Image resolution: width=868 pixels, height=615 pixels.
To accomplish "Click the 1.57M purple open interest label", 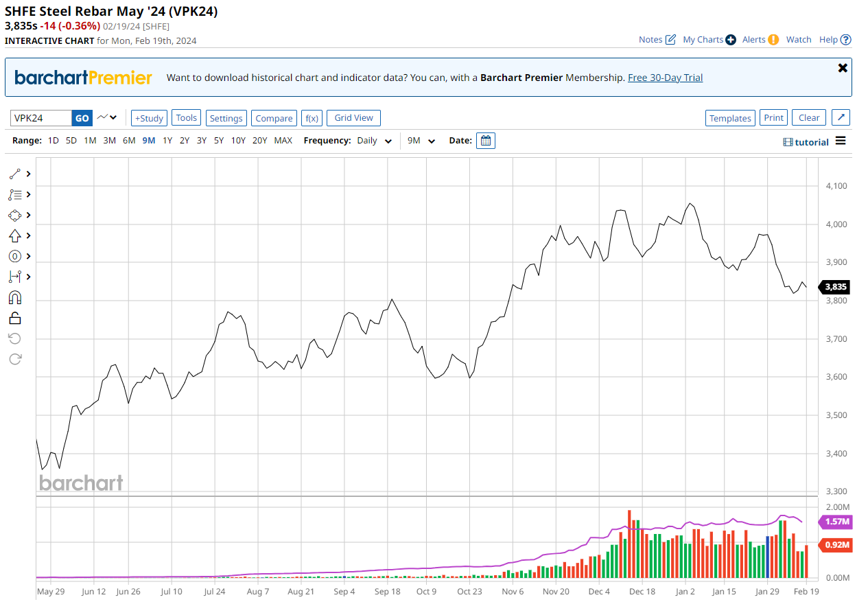I will coord(836,522).
